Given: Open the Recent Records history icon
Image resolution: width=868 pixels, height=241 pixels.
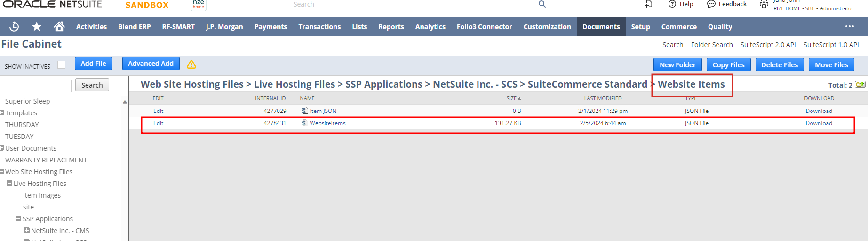Looking at the screenshot, I should (14, 27).
